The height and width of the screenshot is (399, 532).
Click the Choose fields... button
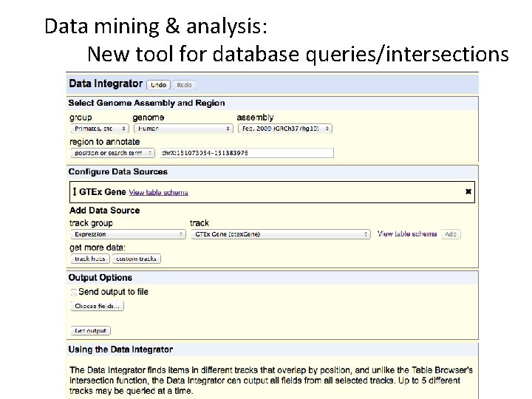[x=98, y=306]
